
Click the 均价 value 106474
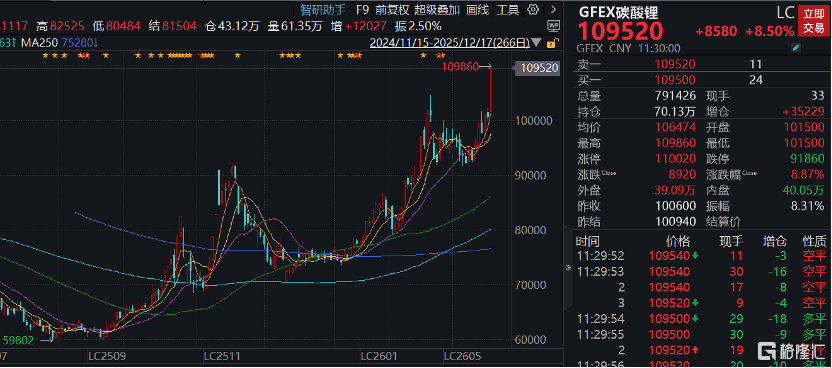674,128
